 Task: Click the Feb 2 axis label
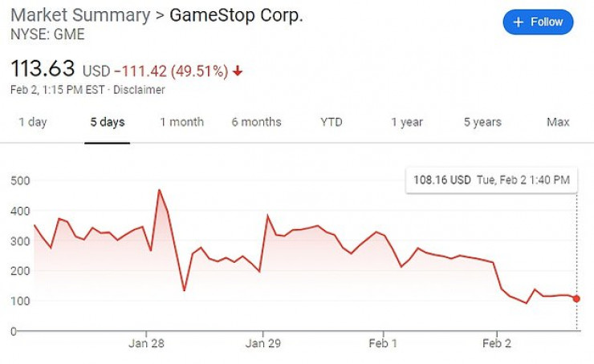pos(497,344)
